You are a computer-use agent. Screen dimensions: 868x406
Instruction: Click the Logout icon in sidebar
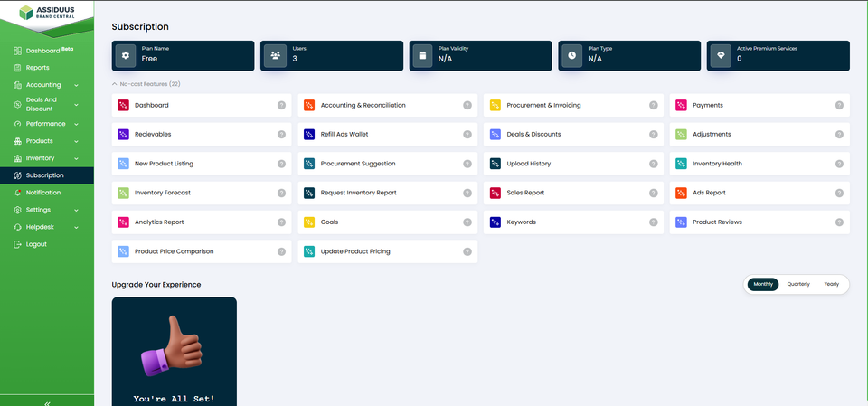tap(17, 244)
